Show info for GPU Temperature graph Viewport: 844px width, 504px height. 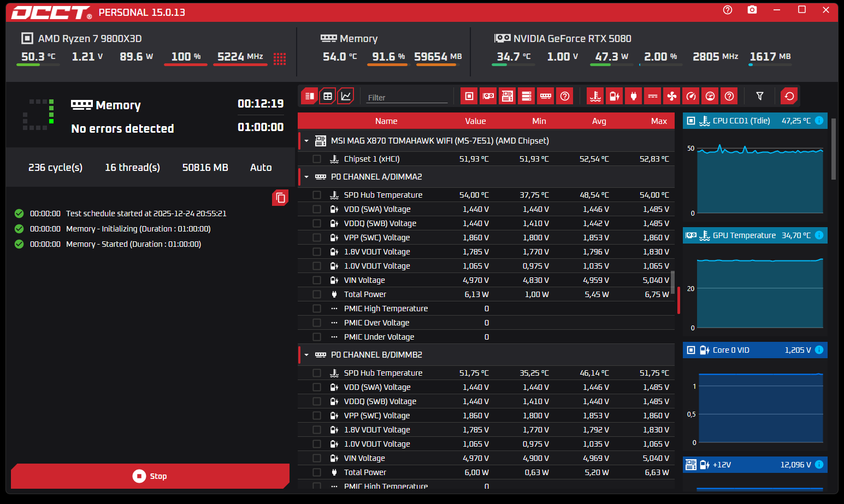pyautogui.click(x=819, y=235)
